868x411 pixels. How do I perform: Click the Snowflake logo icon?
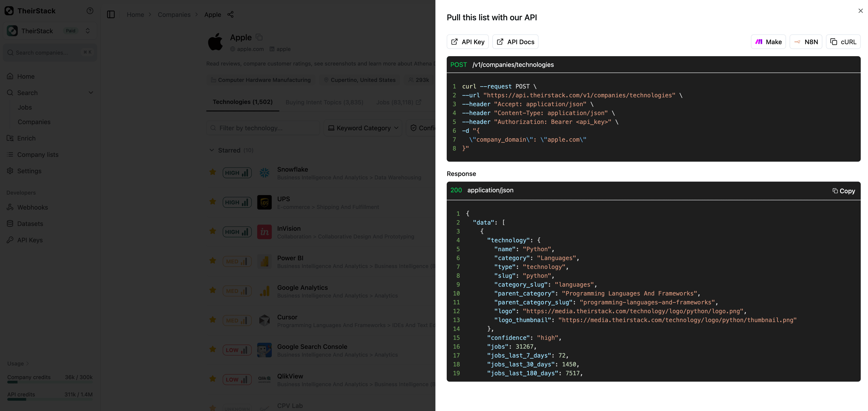[x=264, y=173]
